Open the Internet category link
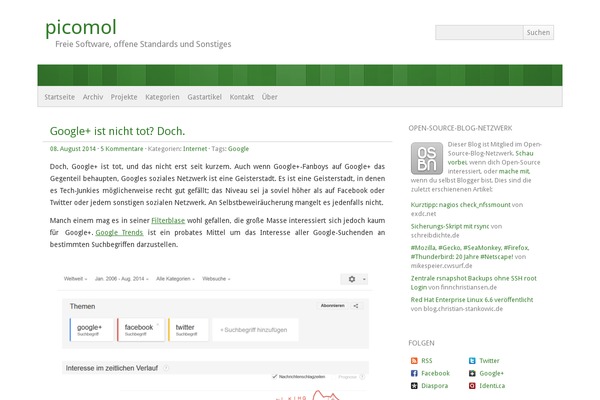Viewport: 600px width, 400px height. point(195,149)
